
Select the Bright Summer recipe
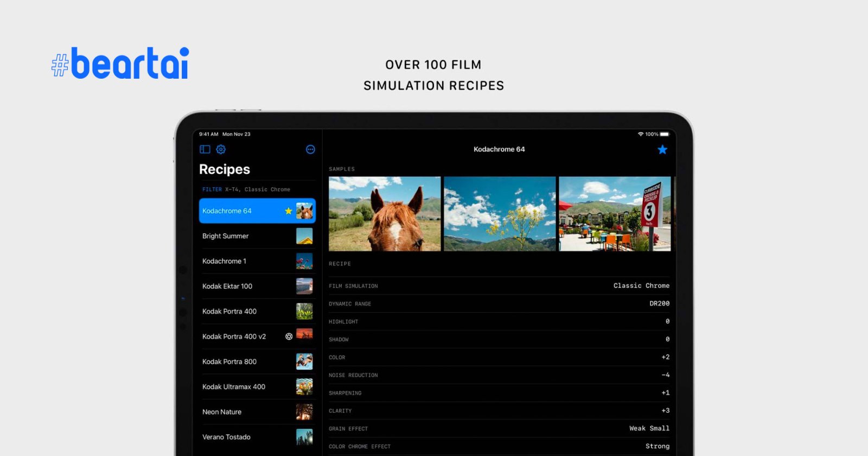[x=226, y=236]
